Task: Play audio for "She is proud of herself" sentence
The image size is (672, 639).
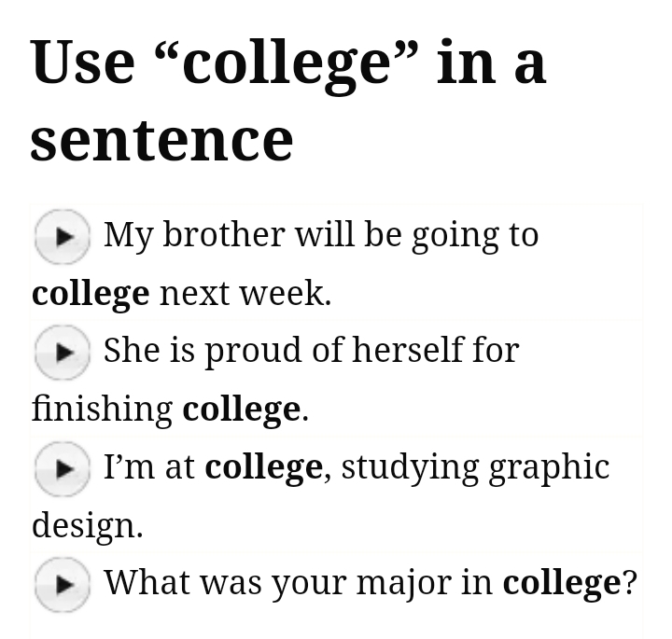Action: pyautogui.click(x=62, y=352)
